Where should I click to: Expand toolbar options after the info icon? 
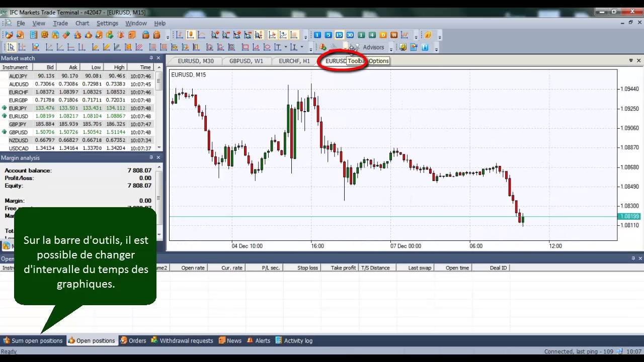click(436, 49)
